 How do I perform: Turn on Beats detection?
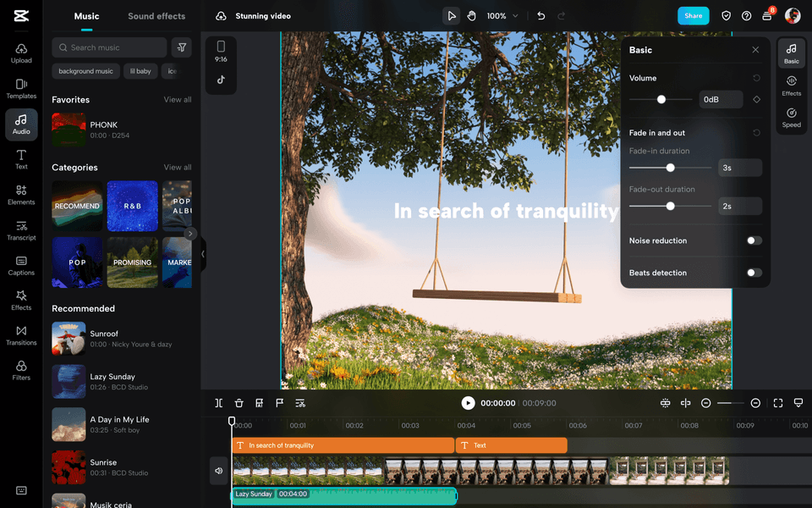pos(752,273)
